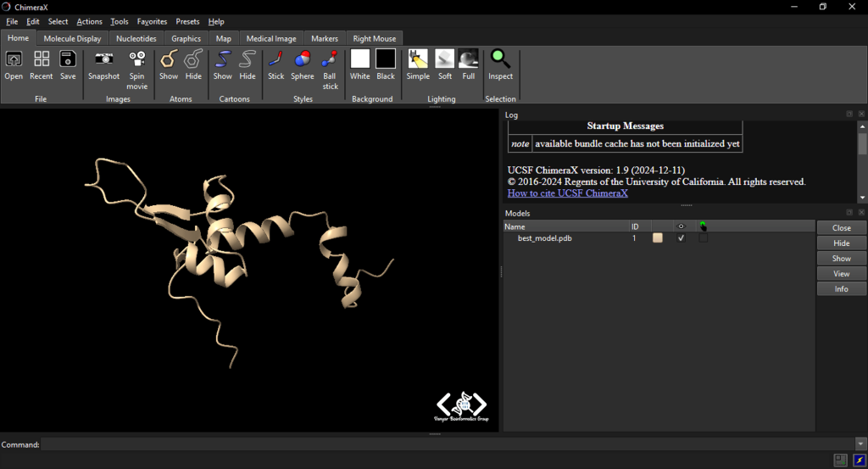Set Full lighting

click(468, 64)
